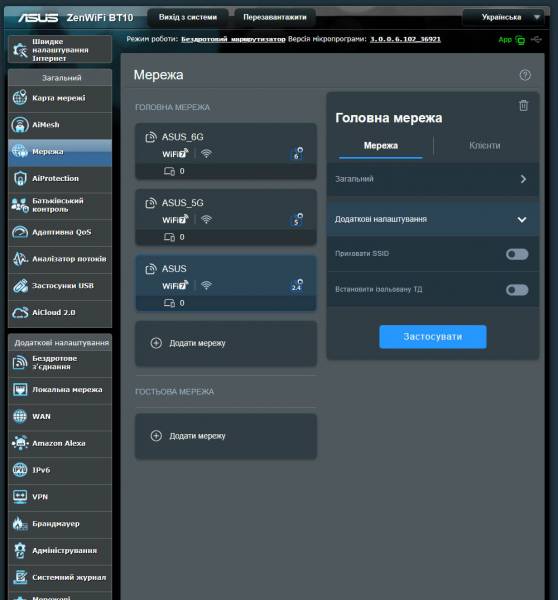Open the Адміністрування gear icon
The image size is (558, 600).
(x=20, y=550)
